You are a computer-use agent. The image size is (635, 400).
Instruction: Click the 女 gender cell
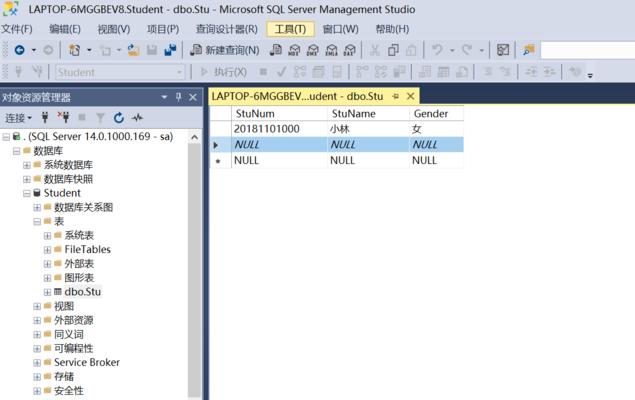436,129
